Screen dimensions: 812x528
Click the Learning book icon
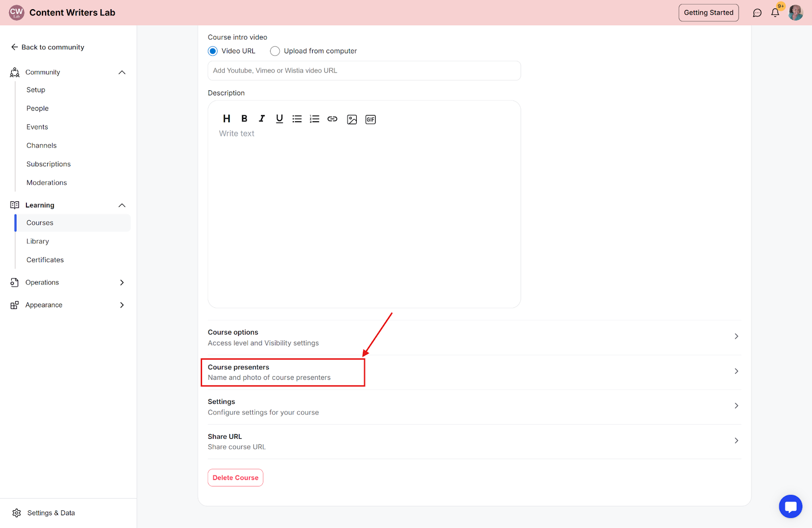tap(15, 205)
